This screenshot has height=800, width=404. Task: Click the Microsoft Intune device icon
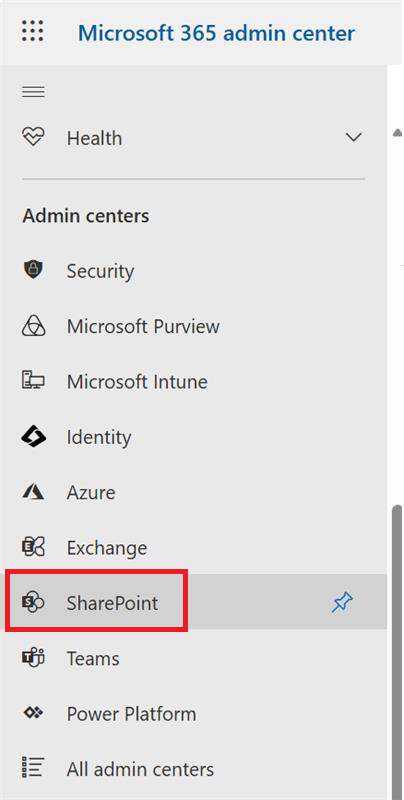(33, 381)
